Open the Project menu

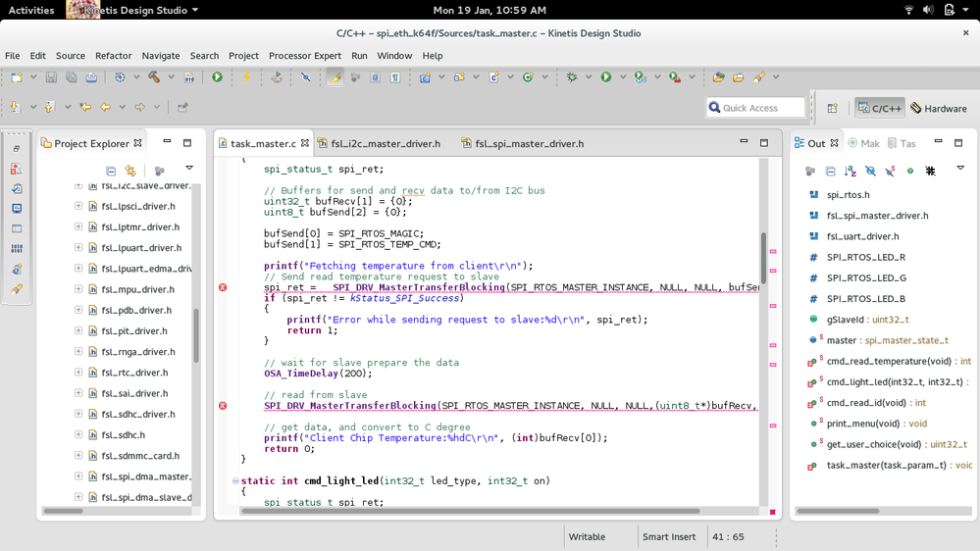pos(243,56)
